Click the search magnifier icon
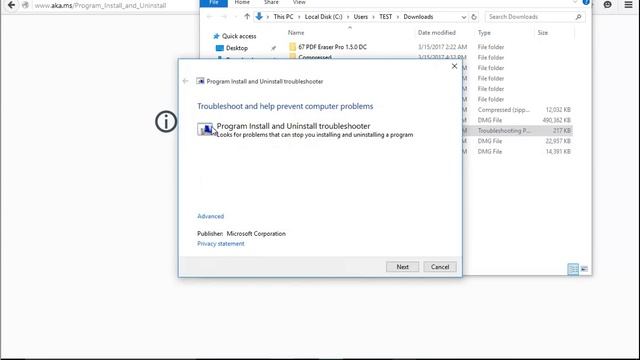The width and height of the screenshot is (640, 360). (x=578, y=17)
